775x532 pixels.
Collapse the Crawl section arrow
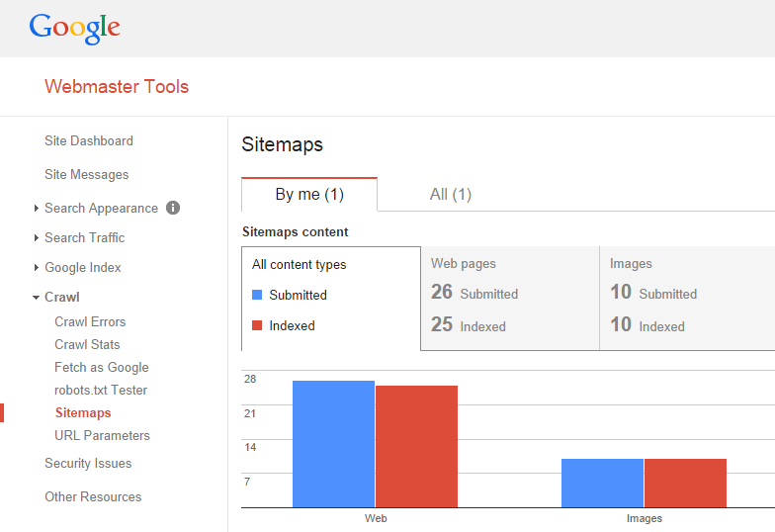[x=37, y=298]
